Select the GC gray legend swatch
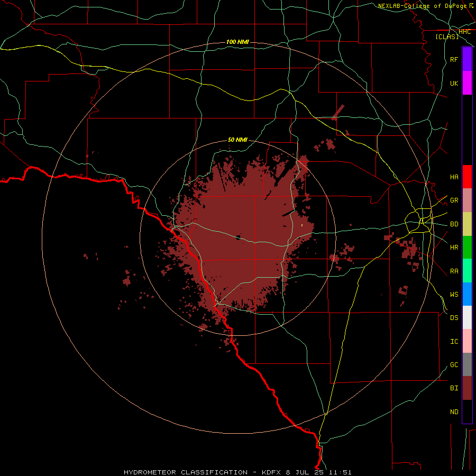The width and height of the screenshot is (476, 476). [x=467, y=364]
